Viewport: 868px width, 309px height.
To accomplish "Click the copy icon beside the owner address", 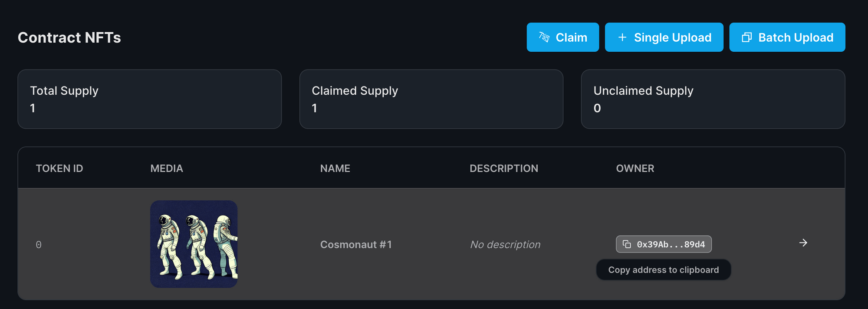I will (x=627, y=244).
